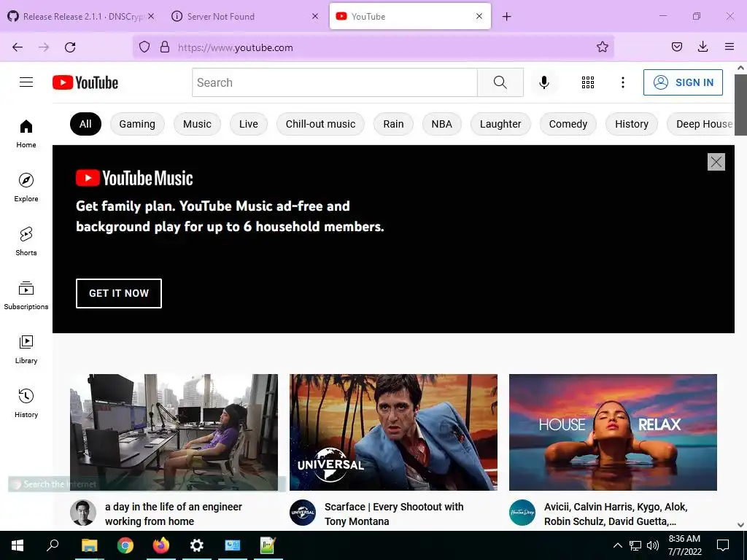Show hidden system tray icons

pos(617,545)
